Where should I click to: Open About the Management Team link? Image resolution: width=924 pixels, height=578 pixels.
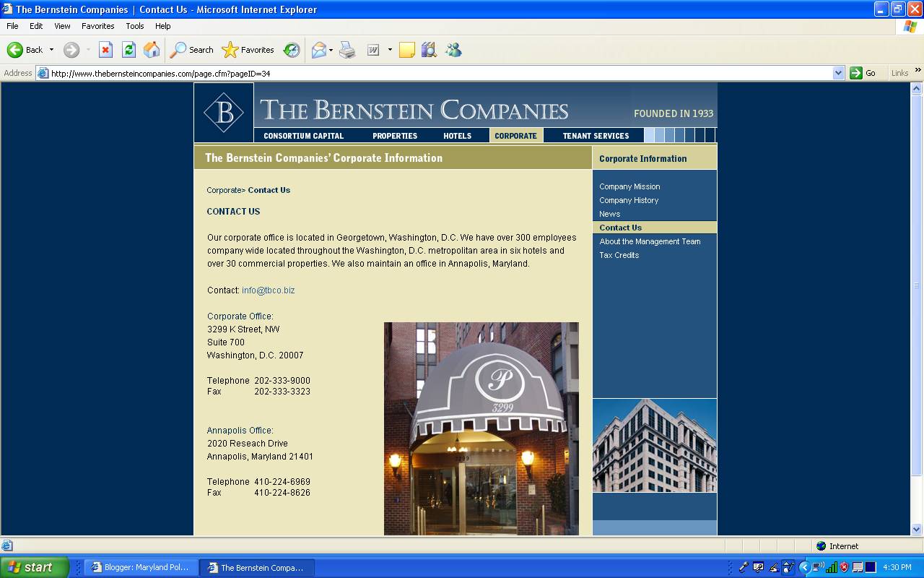(x=650, y=241)
